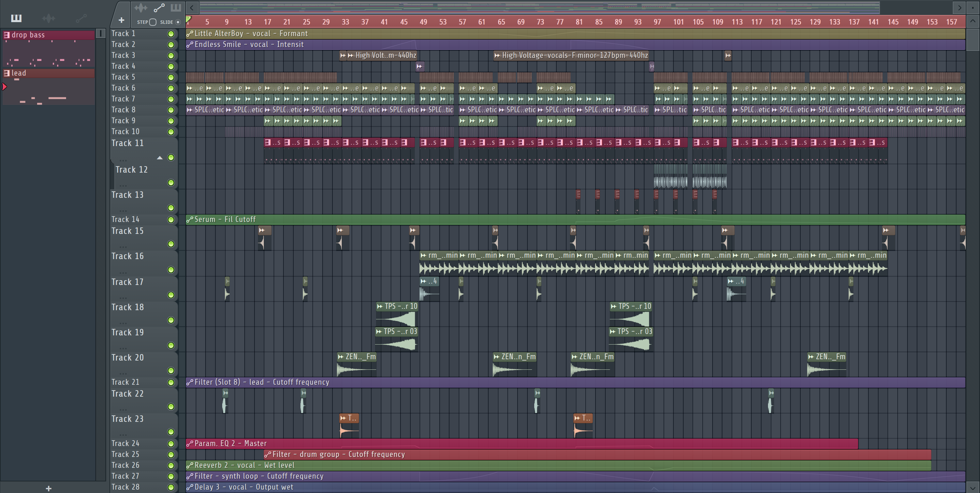The height and width of the screenshot is (493, 980).
Task: Select the picker automation clip icon
Action: [81, 18]
